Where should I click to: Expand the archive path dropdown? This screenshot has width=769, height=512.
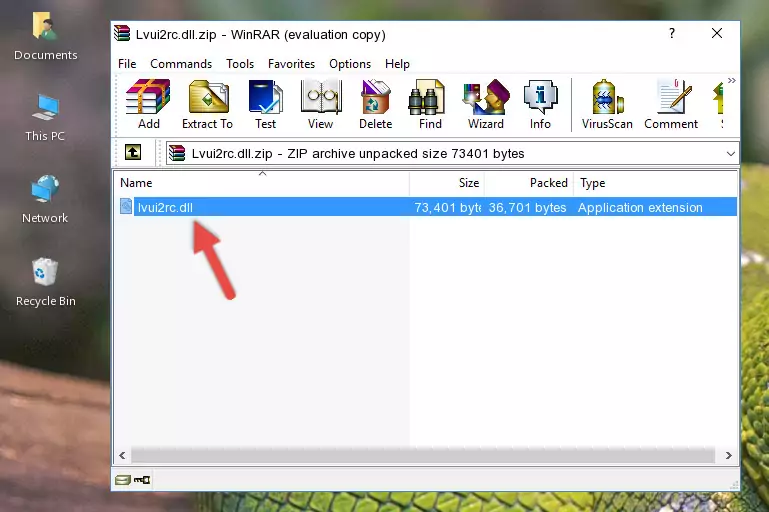[x=730, y=154]
